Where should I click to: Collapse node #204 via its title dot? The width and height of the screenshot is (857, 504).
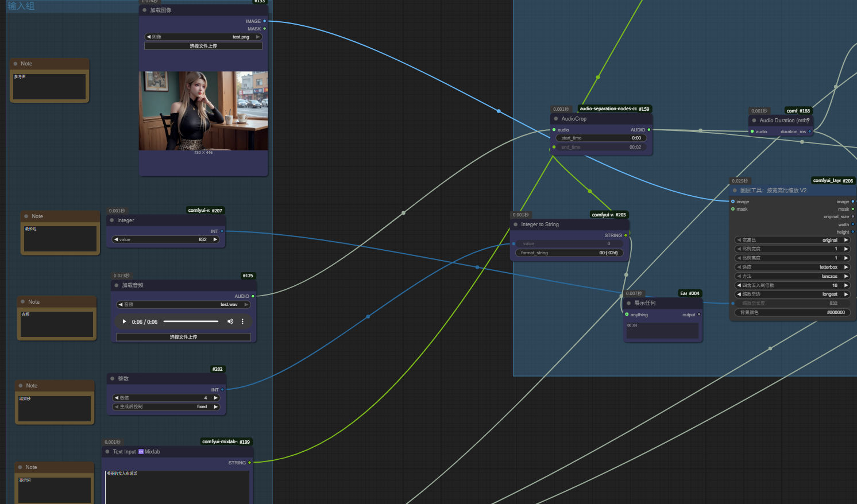(629, 303)
